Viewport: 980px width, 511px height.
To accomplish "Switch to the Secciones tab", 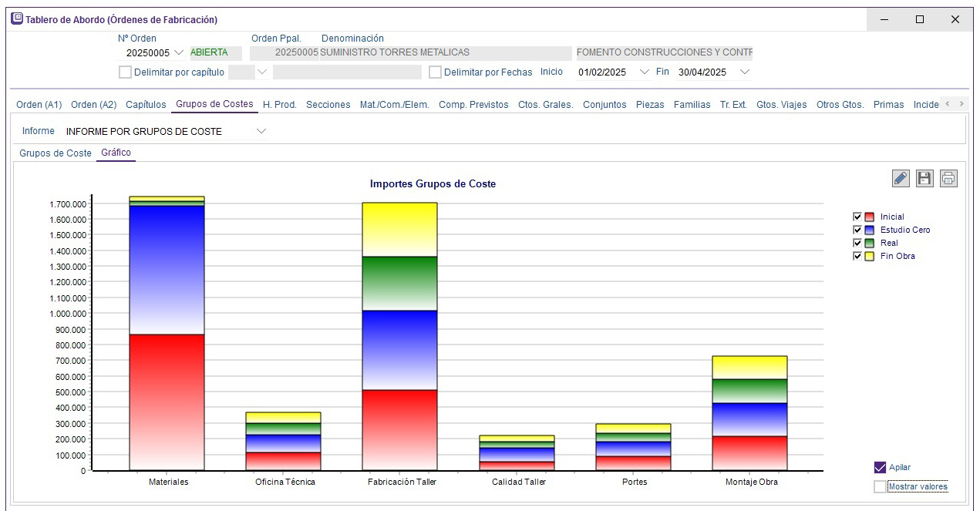I will [328, 105].
